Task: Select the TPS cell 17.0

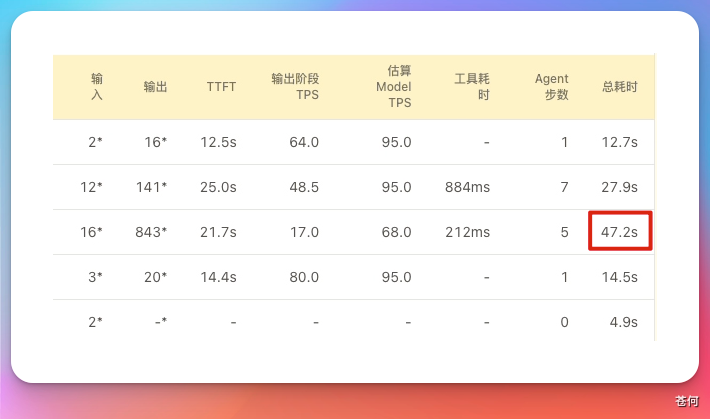Action: pyautogui.click(x=304, y=232)
